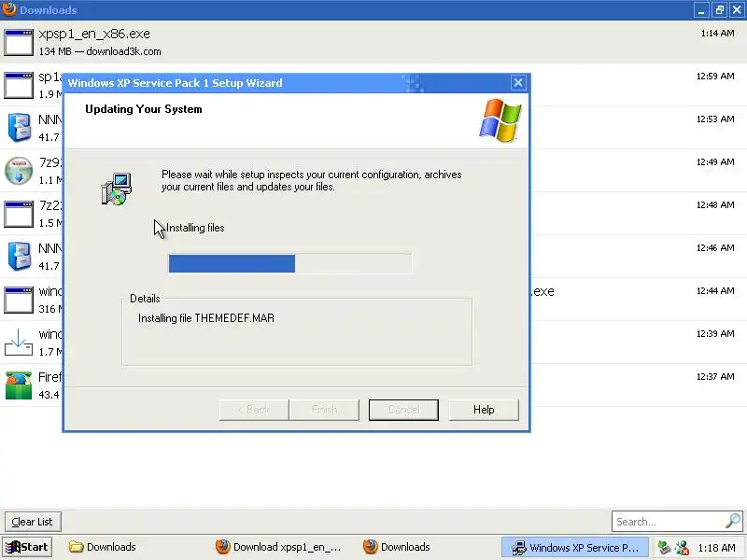
Task: Click the 12:44 AM download timestamp
Action: [715, 290]
